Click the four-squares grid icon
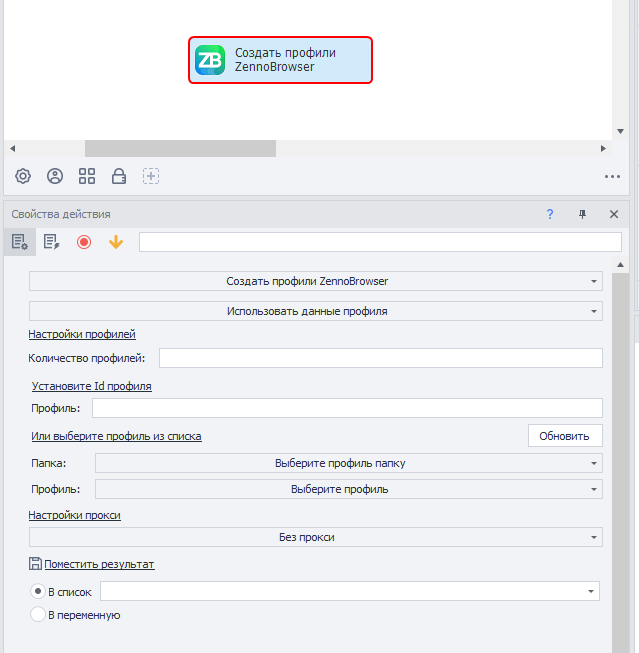This screenshot has height=653, width=639. (x=87, y=176)
